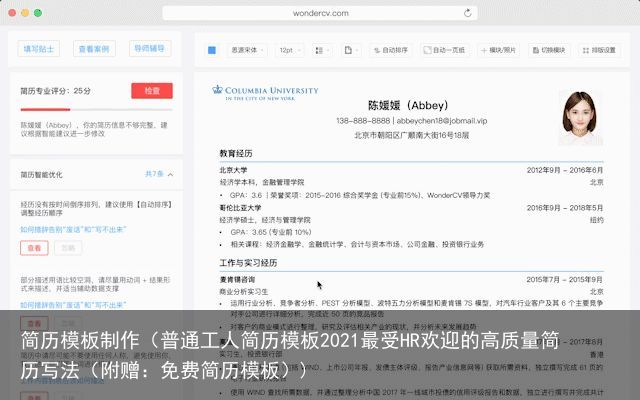The height and width of the screenshot is (400, 640).
Task: Open link under the auto-sort suggestion
Action: pyautogui.click(x=73, y=229)
